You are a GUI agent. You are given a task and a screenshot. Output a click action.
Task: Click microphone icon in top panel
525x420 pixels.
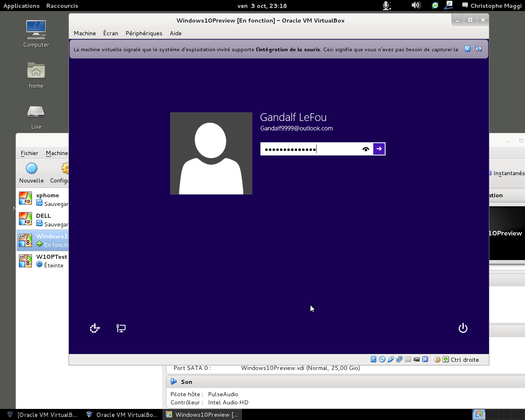tap(386, 6)
